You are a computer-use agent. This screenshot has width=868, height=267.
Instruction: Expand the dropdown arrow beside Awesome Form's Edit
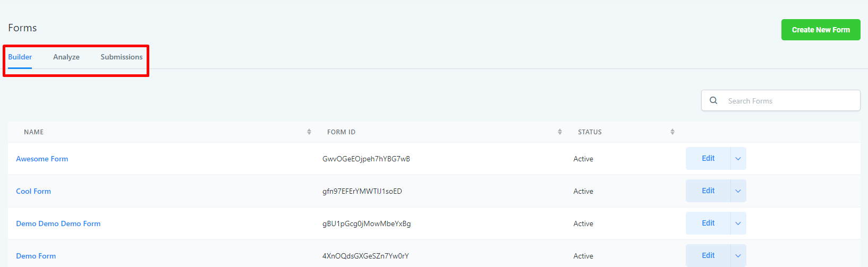point(738,159)
